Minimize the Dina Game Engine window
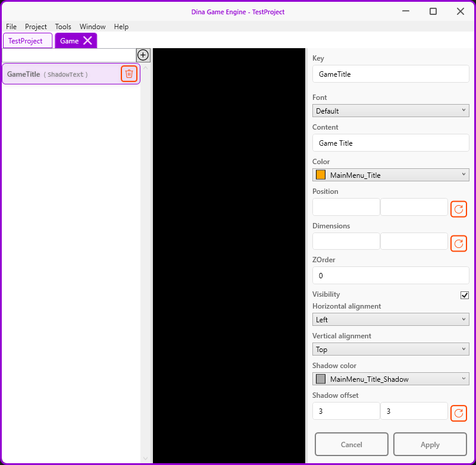Screen dimensions: 476x465 (406, 11)
